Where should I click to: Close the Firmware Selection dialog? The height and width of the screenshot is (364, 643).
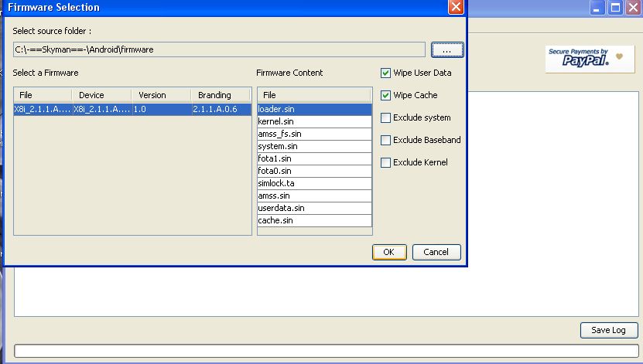pos(456,8)
